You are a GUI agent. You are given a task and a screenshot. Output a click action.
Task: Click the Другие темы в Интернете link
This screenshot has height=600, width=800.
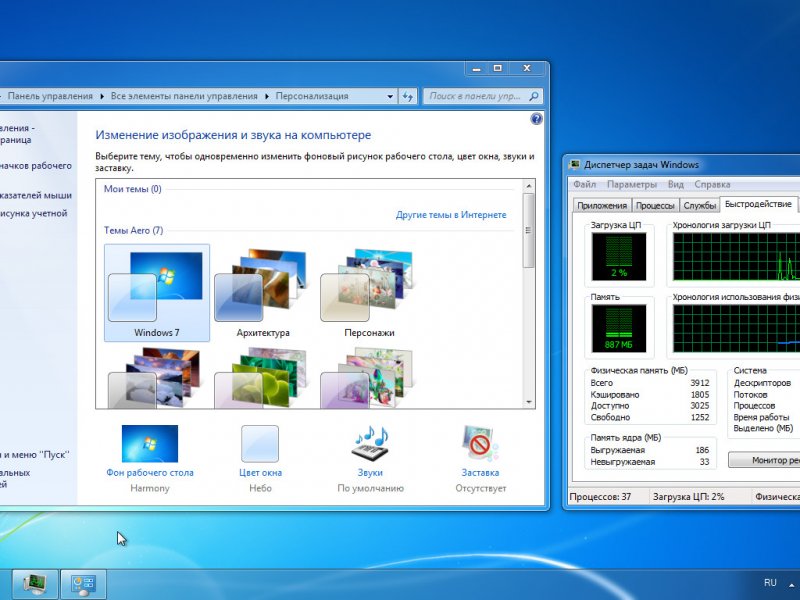click(451, 215)
